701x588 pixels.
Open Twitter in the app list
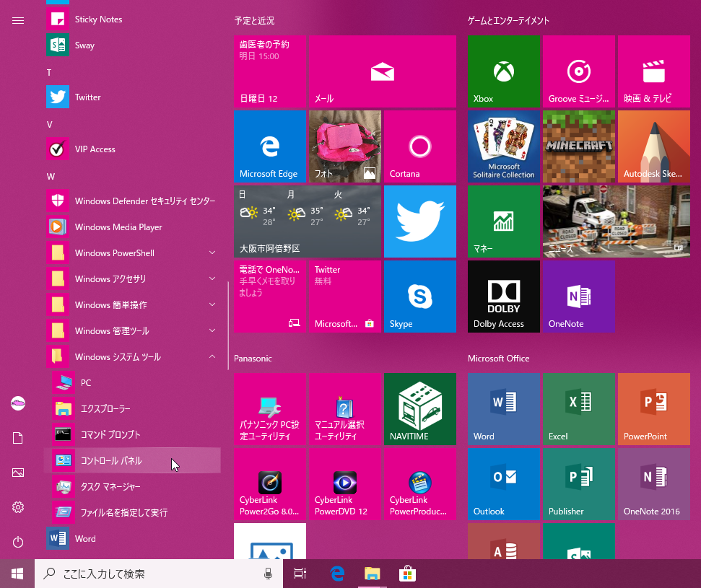click(x=132, y=97)
